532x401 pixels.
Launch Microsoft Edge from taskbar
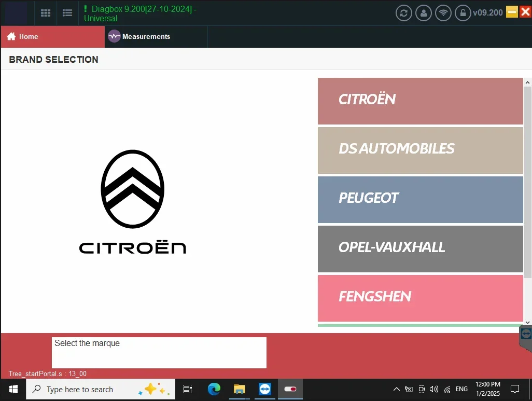[214, 389]
